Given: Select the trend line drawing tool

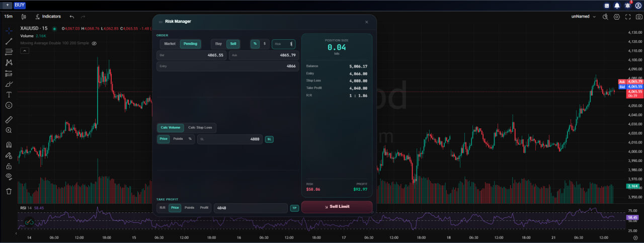Looking at the screenshot, I should 9,41.
